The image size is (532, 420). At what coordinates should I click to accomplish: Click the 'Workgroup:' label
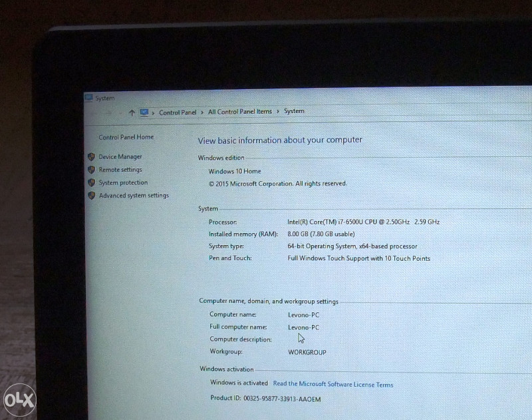[x=226, y=351]
